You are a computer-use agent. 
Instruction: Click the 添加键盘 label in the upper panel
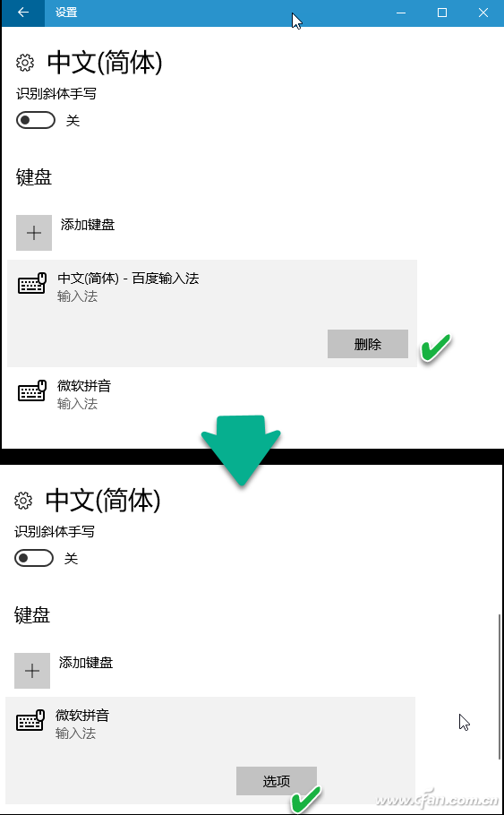88,225
